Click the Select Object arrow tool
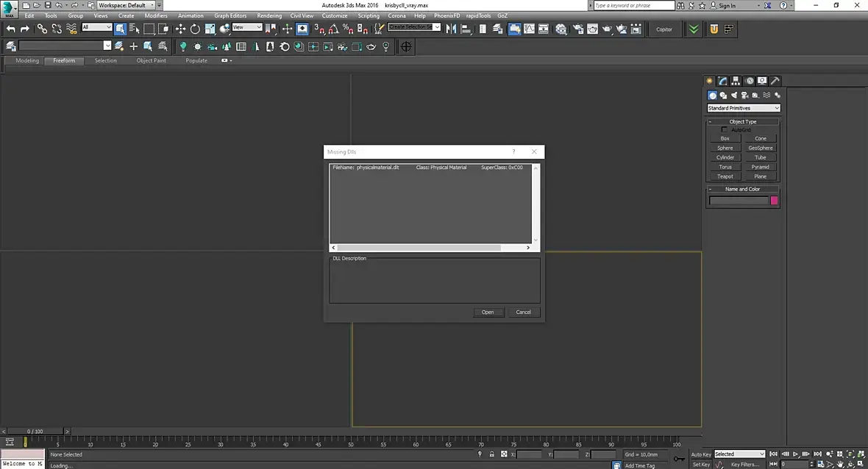The image size is (868, 469). pyautogui.click(x=120, y=29)
